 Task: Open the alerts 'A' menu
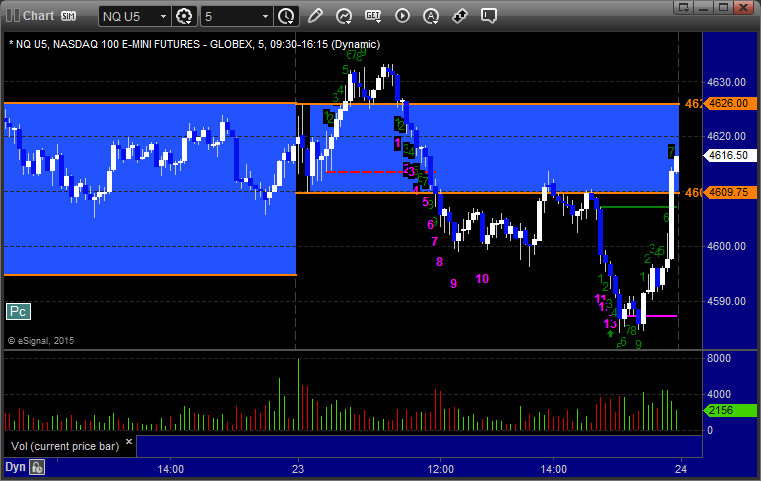point(431,16)
